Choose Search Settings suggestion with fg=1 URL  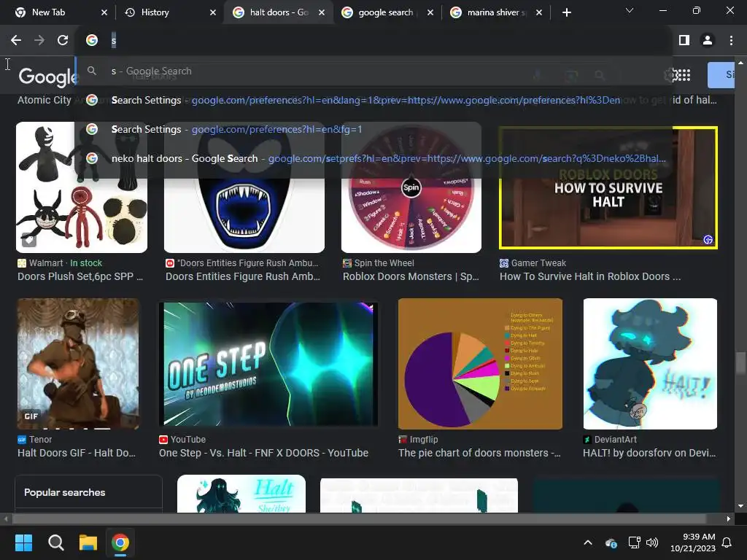[x=373, y=129]
